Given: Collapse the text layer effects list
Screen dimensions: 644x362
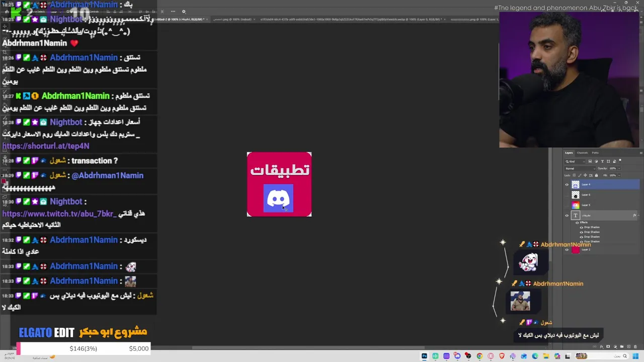Looking at the screenshot, I should [x=638, y=216].
